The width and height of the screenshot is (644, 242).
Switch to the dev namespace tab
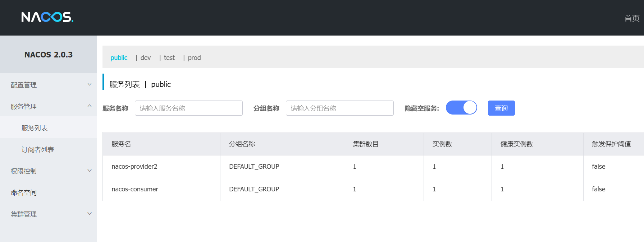146,58
